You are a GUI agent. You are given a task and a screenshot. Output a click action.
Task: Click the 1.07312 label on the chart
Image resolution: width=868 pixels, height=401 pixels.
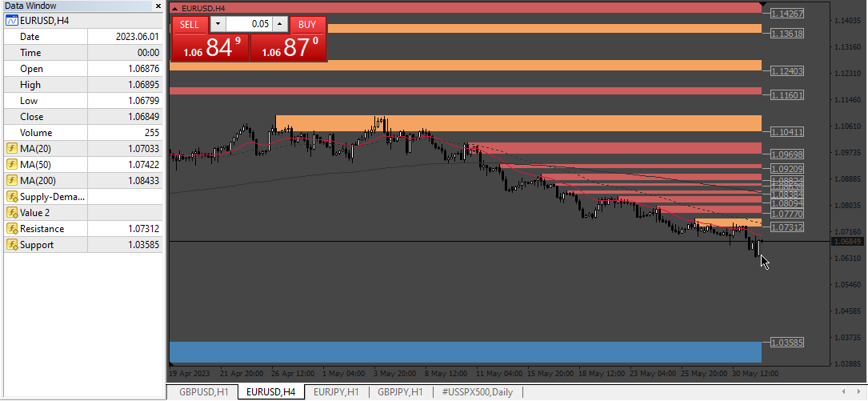(x=787, y=227)
